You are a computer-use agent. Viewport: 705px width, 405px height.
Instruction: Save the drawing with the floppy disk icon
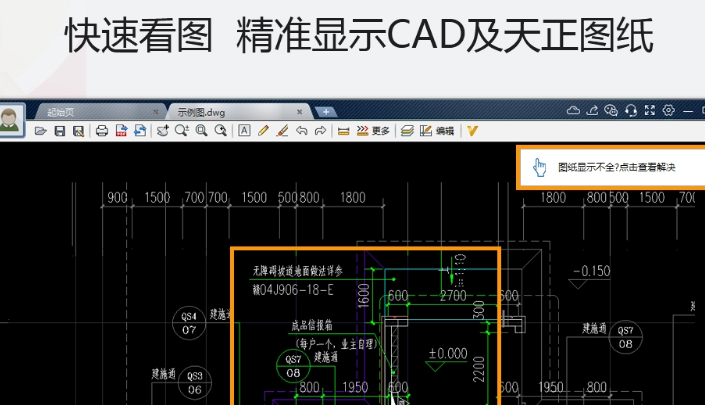click(59, 131)
